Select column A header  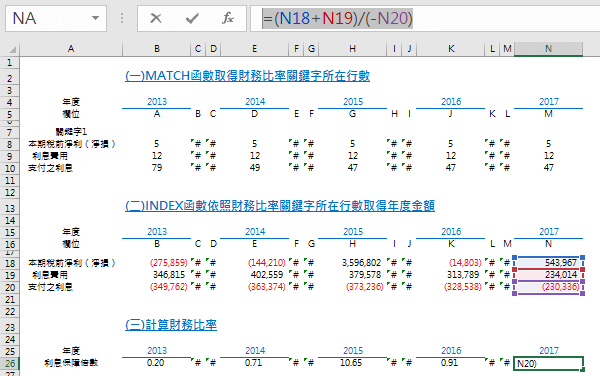tap(71, 49)
